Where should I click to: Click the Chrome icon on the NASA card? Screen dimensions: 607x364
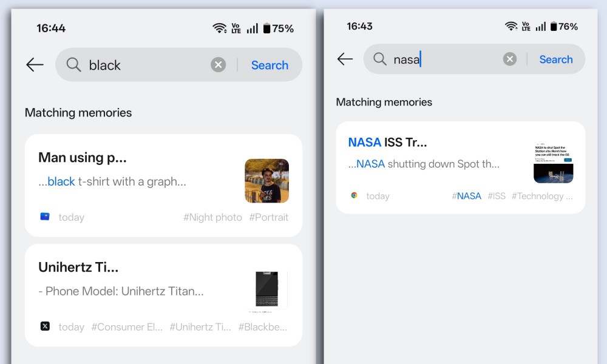354,195
